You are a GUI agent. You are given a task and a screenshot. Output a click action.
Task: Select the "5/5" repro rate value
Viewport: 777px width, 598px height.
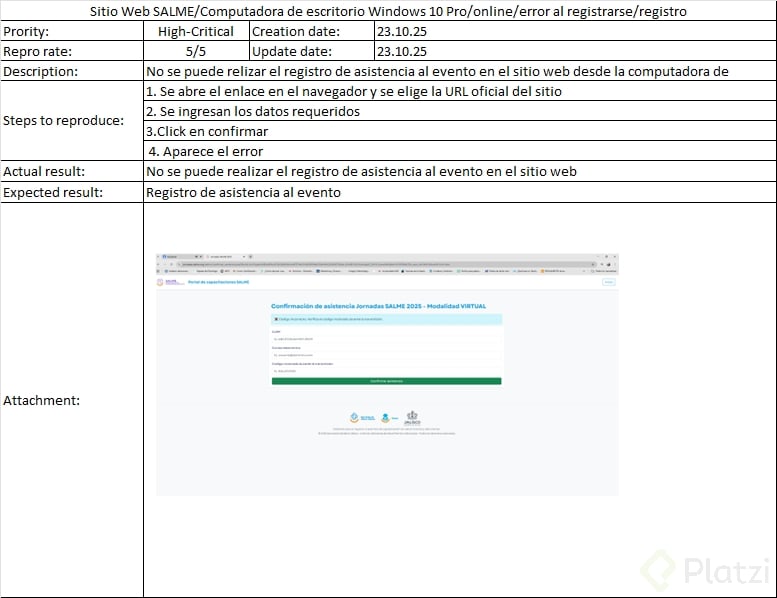[x=196, y=51]
